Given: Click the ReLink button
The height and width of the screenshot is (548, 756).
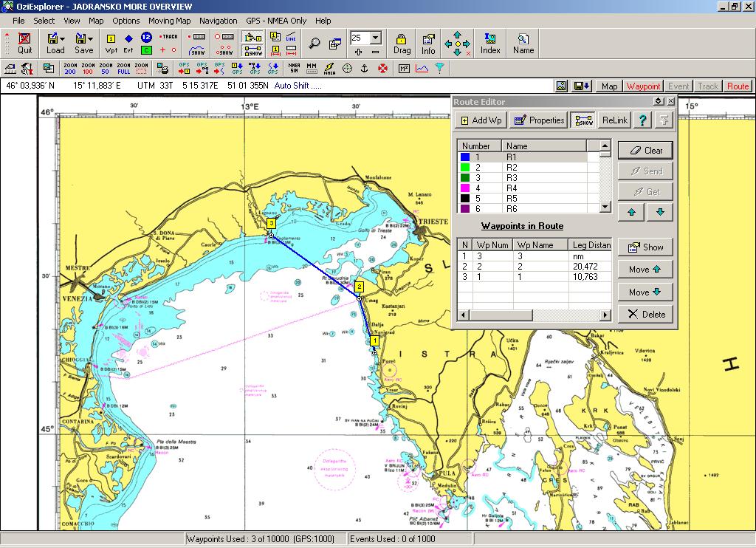Looking at the screenshot, I should tap(615, 120).
